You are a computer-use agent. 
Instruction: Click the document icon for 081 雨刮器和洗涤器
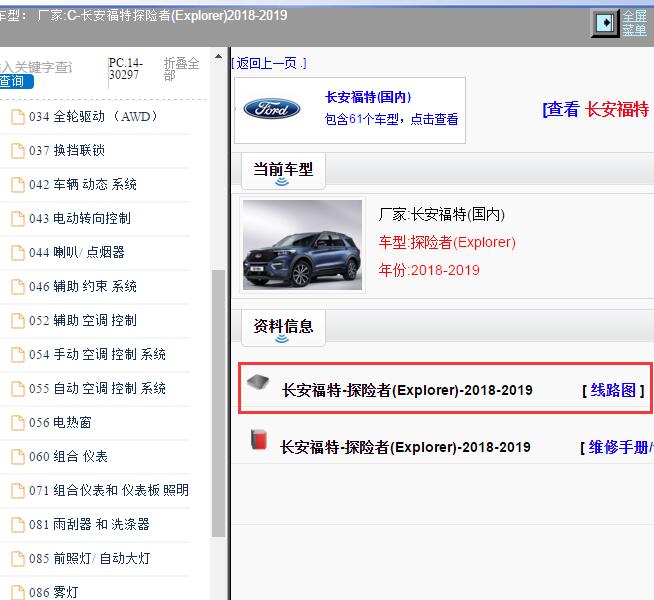point(18,525)
